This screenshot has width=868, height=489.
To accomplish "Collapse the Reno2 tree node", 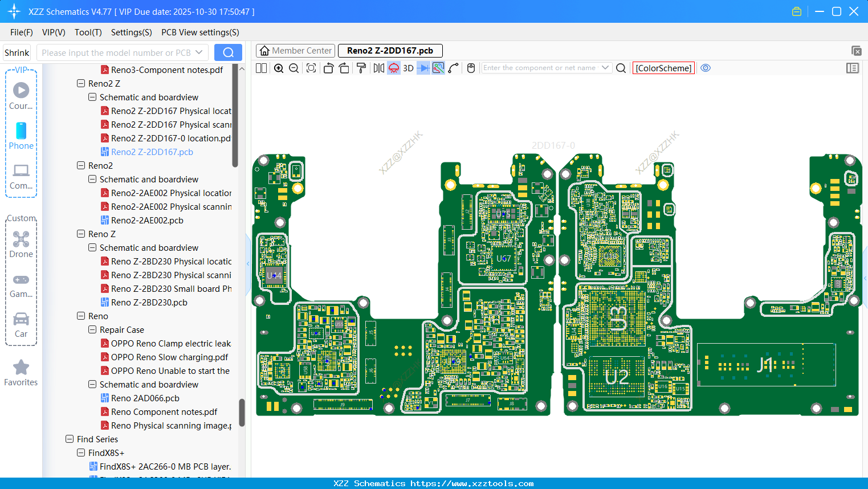I will point(81,166).
